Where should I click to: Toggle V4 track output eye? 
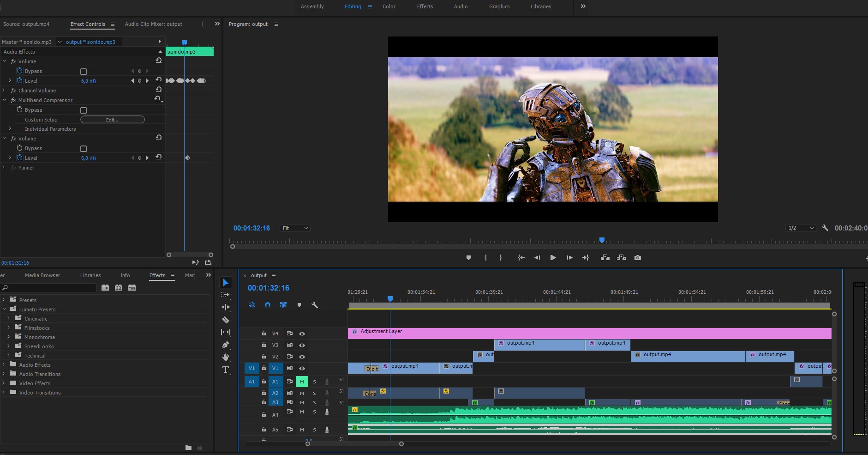tap(302, 334)
